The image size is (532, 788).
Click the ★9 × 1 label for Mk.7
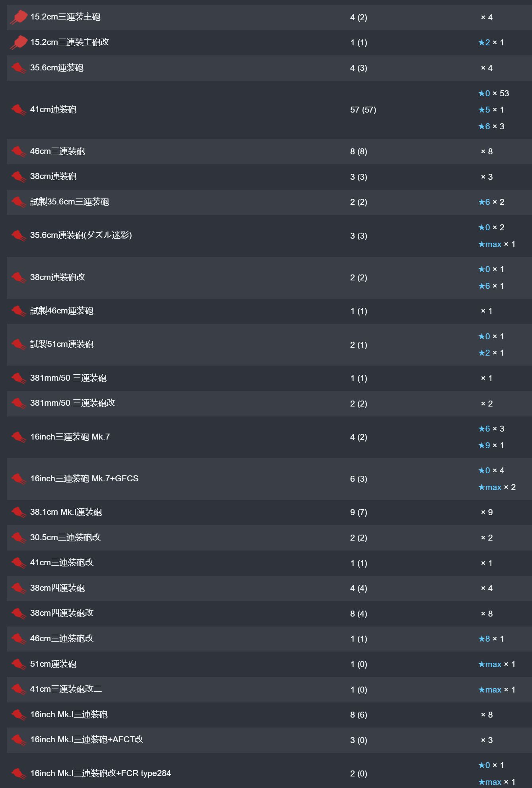point(491,446)
